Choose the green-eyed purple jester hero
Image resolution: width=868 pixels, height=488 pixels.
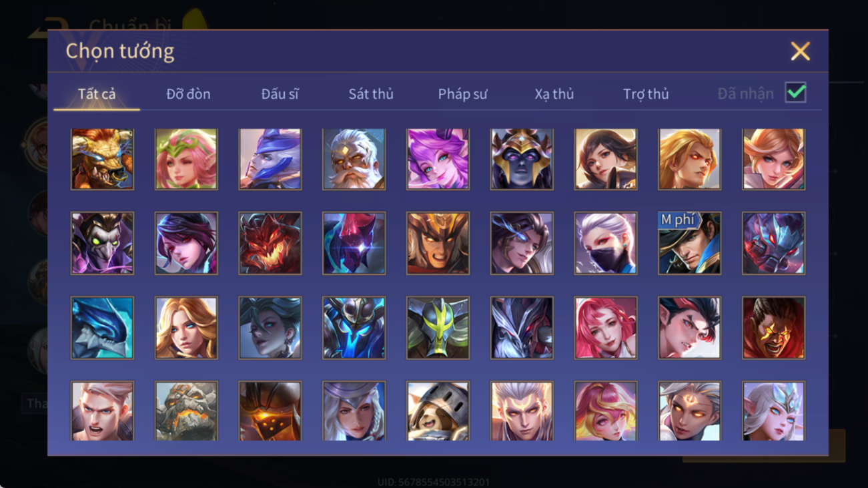click(x=102, y=243)
